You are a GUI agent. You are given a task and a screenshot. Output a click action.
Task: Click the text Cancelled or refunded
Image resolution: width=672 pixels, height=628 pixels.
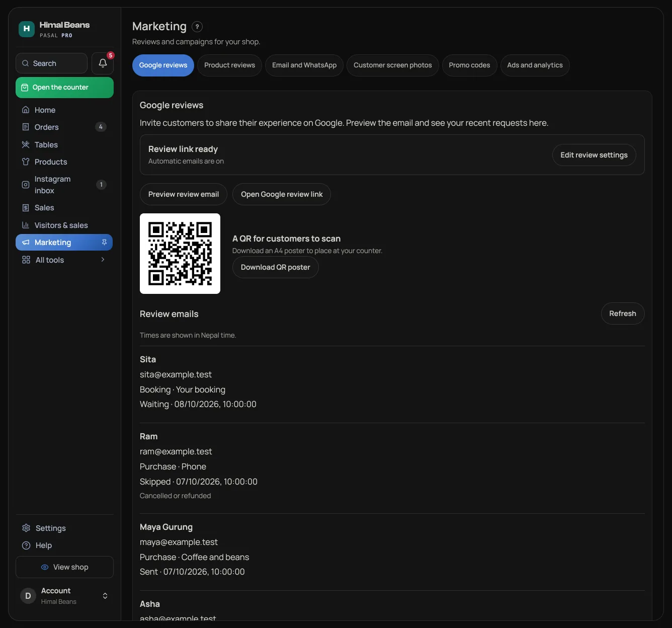175,496
